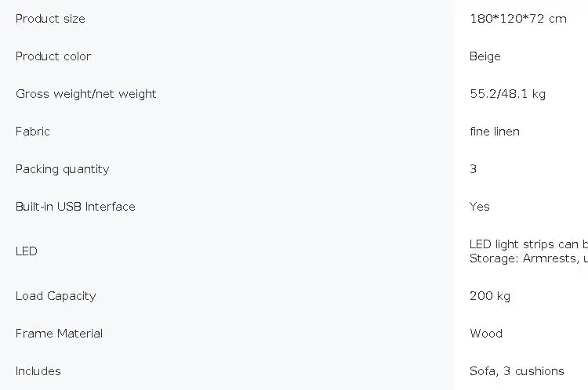Select the 55.2/48.1 kg weight value
Screen dimensions: 588x390
tap(507, 94)
